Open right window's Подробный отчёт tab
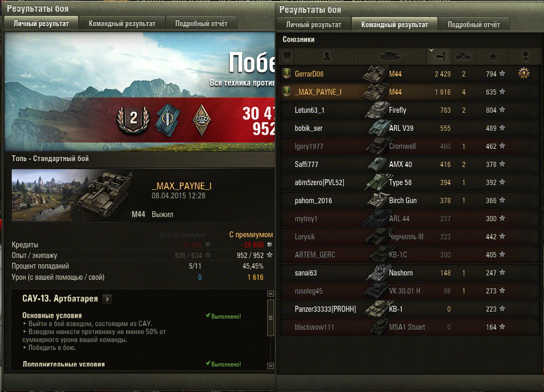The width and height of the screenshot is (544, 392). 474,24
